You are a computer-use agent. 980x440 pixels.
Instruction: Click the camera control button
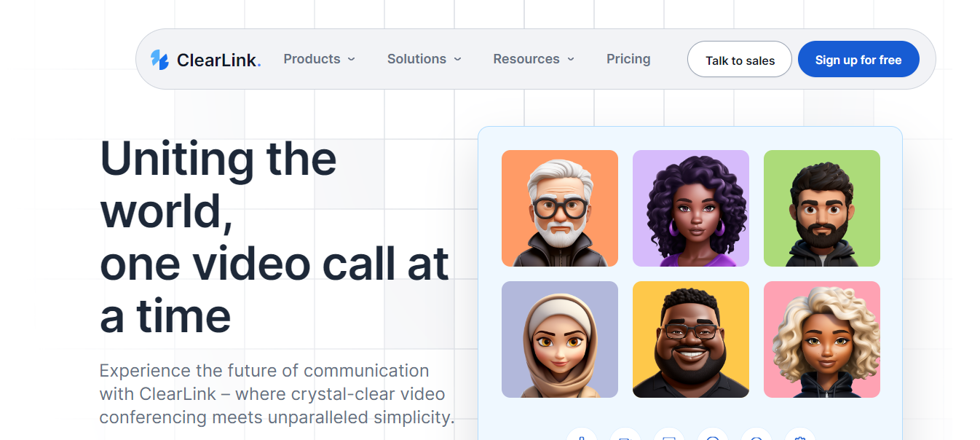(625, 434)
